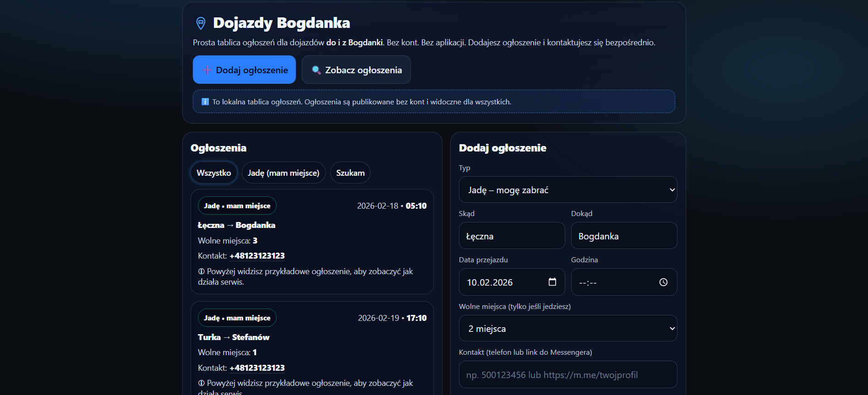The width and height of the screenshot is (868, 395).
Task: Switch to the Szukam filter
Action: coord(350,173)
